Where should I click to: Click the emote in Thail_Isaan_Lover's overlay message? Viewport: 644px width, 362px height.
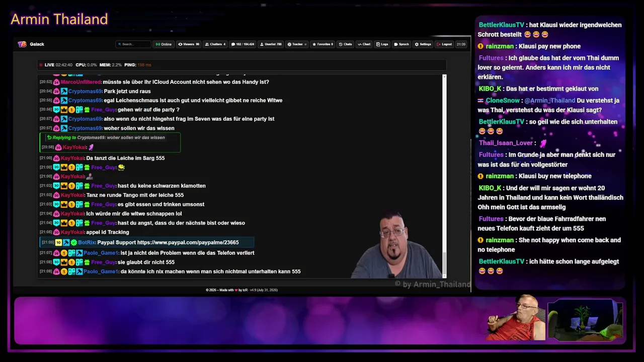click(x=543, y=143)
